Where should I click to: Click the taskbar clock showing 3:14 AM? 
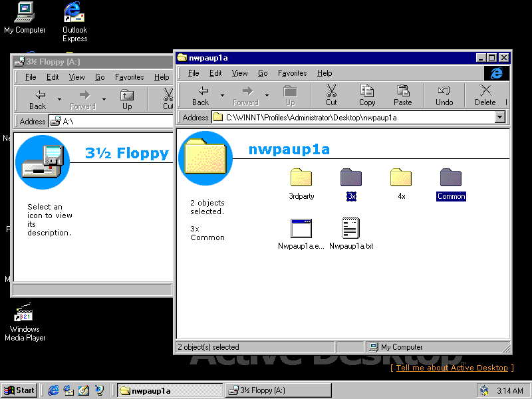coord(510,391)
